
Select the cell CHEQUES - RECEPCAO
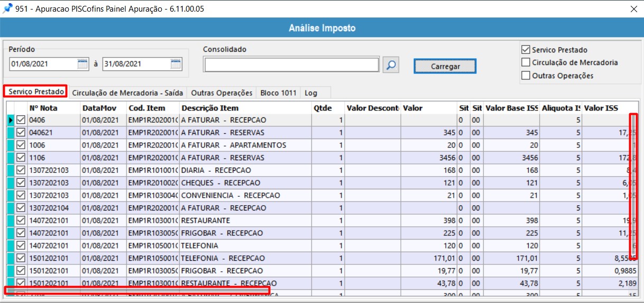click(245, 183)
